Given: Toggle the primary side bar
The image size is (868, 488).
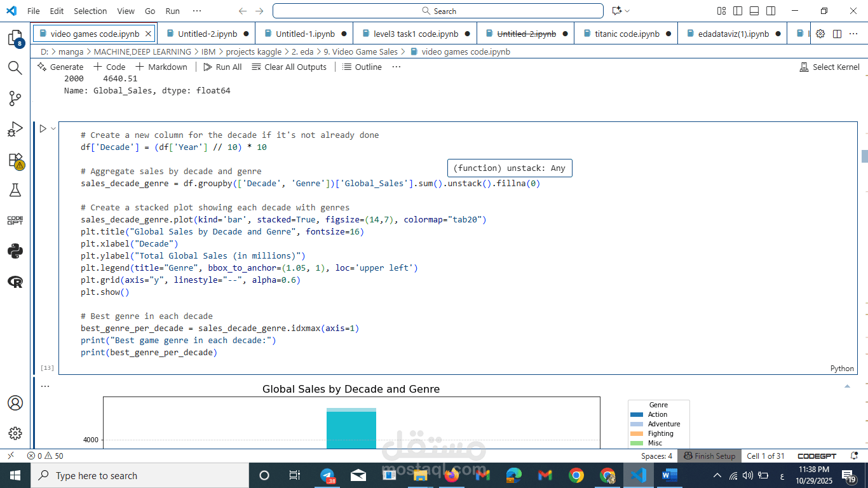Looking at the screenshot, I should point(738,11).
